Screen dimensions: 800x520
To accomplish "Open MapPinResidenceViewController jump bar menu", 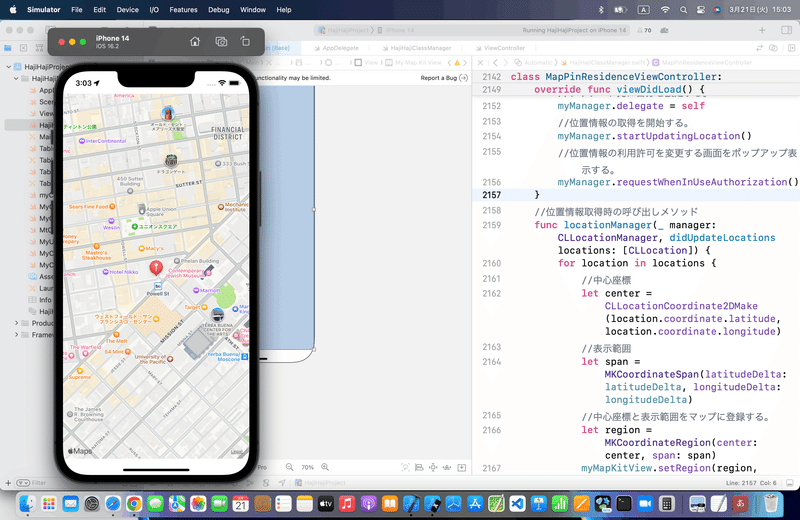I will click(x=702, y=62).
